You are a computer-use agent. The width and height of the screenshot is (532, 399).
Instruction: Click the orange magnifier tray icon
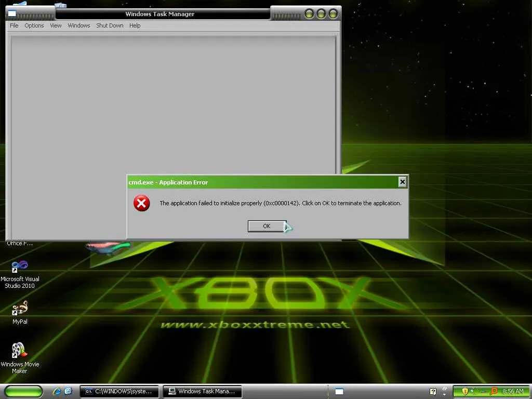click(494, 391)
